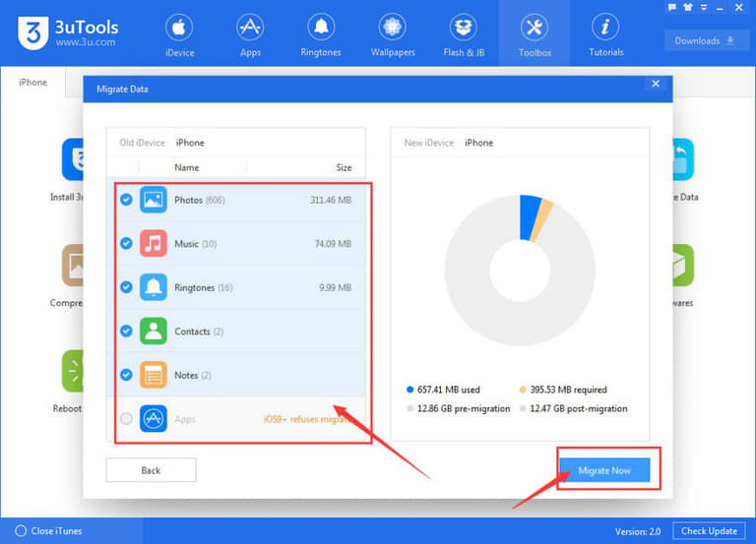The width and height of the screenshot is (756, 544).
Task: Open the Toolbox section
Action: tap(535, 34)
